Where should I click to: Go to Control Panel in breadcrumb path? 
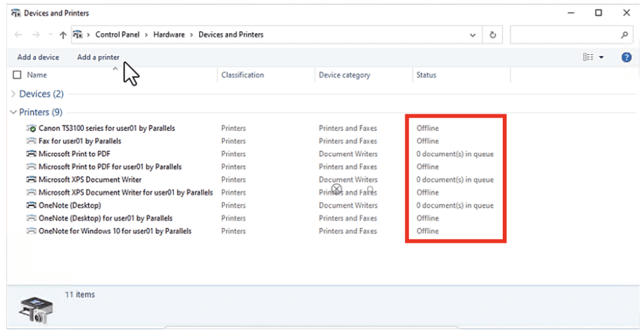pyautogui.click(x=118, y=35)
